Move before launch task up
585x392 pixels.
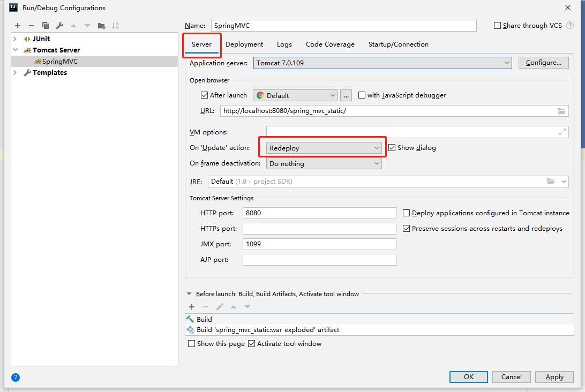(x=234, y=307)
